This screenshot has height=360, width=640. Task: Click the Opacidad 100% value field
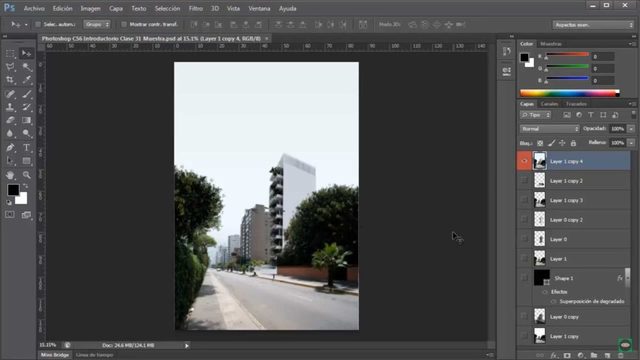618,129
